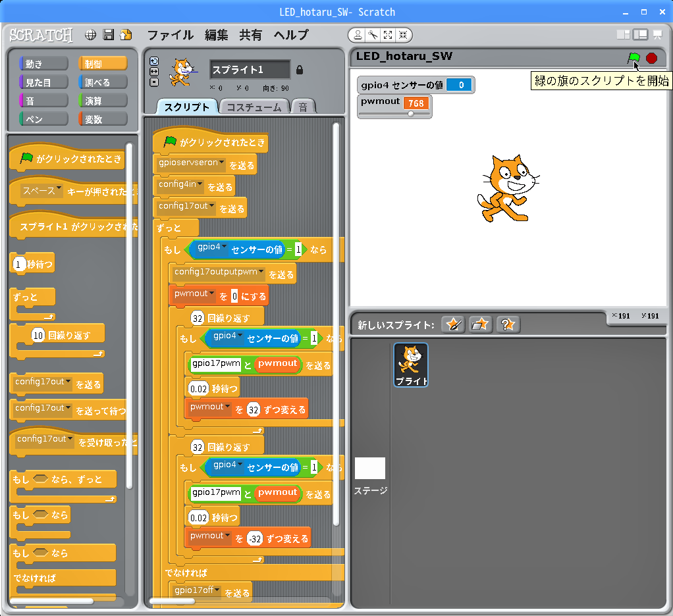Viewport: 673px width, 616px height.
Task: Get a surprise sprite with the question mark icon
Action: [508, 324]
